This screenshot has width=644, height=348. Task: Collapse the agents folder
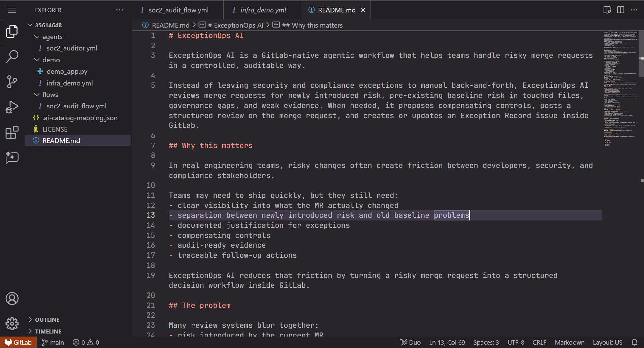(78, 37)
